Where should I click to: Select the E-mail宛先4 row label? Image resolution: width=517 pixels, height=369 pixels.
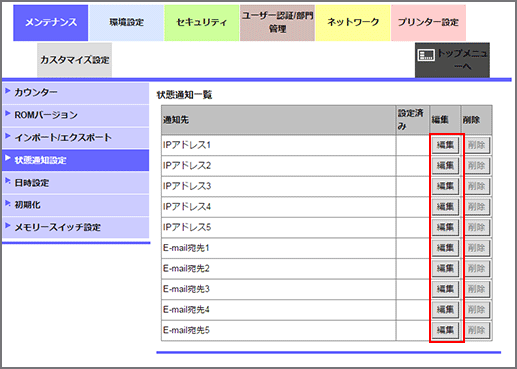tap(186, 310)
